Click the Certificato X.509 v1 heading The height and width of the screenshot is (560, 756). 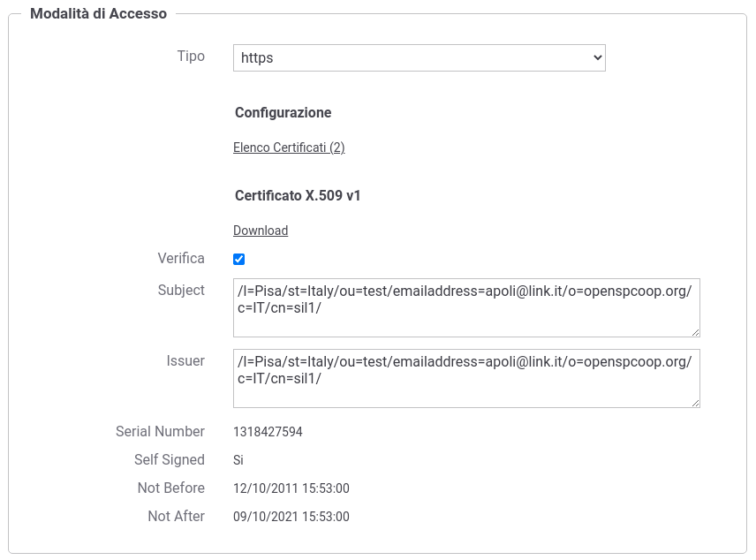298,196
